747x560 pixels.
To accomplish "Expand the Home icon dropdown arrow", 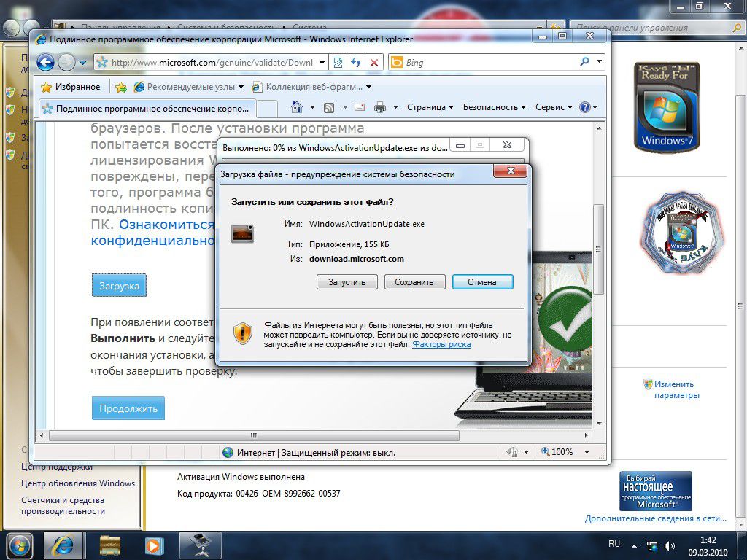I will coord(312,107).
